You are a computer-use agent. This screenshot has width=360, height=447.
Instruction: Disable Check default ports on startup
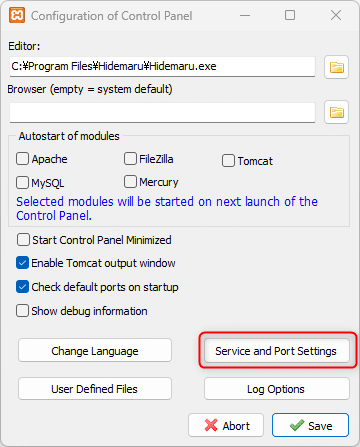pyautogui.click(x=22, y=287)
